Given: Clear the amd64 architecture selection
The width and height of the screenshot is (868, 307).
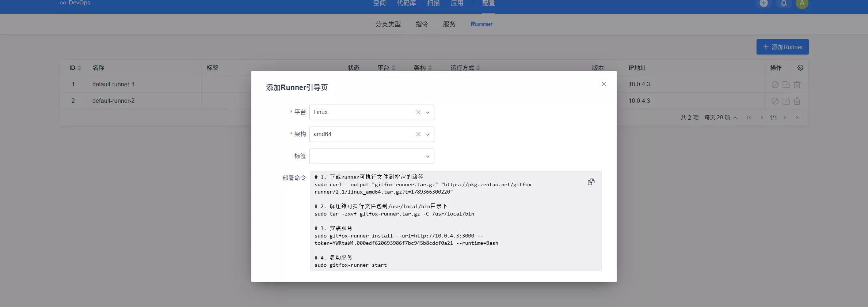Looking at the screenshot, I should click(x=418, y=134).
